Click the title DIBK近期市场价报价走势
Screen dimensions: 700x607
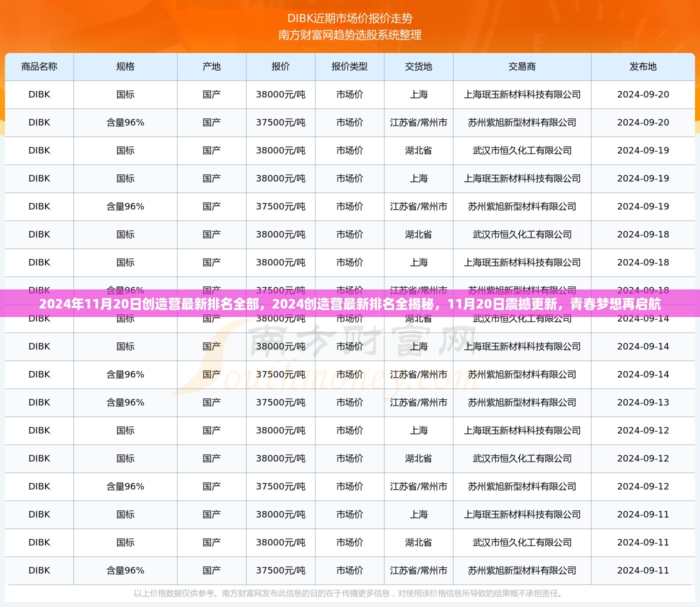point(350,18)
